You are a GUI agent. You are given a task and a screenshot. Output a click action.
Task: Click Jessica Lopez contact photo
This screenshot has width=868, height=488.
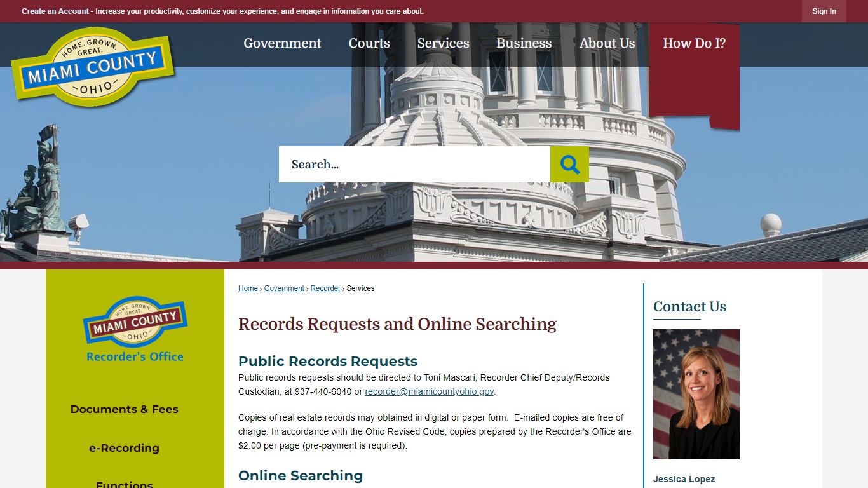[x=696, y=394]
